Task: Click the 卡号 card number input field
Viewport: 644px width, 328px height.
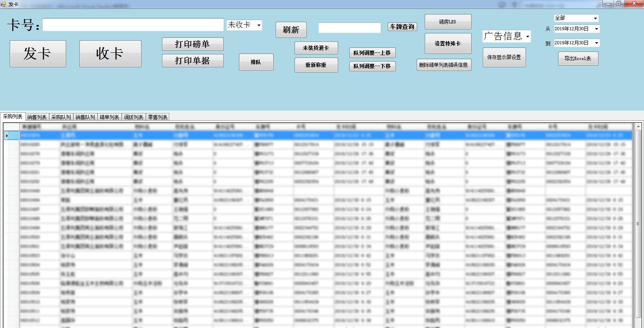Action: (x=133, y=25)
